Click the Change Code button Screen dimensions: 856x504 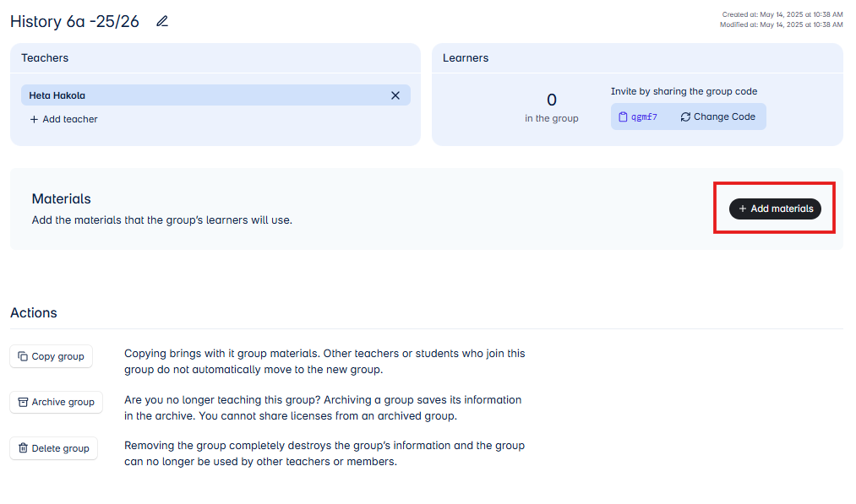(718, 117)
